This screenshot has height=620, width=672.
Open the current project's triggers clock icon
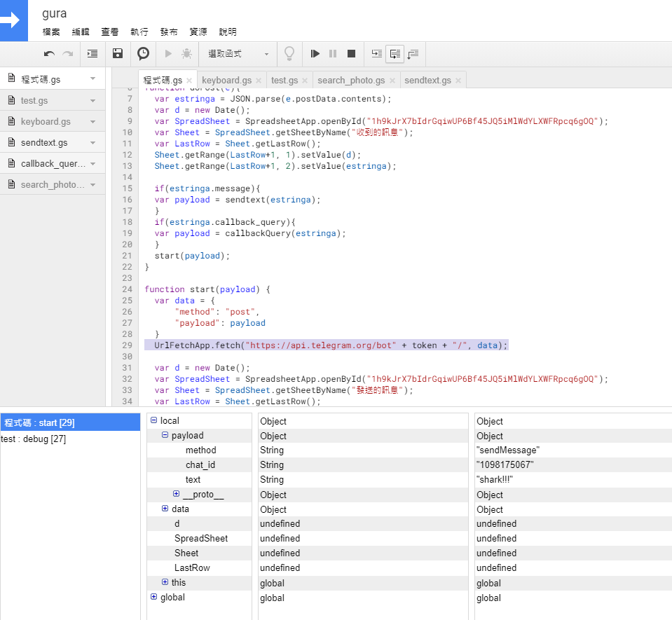143,54
